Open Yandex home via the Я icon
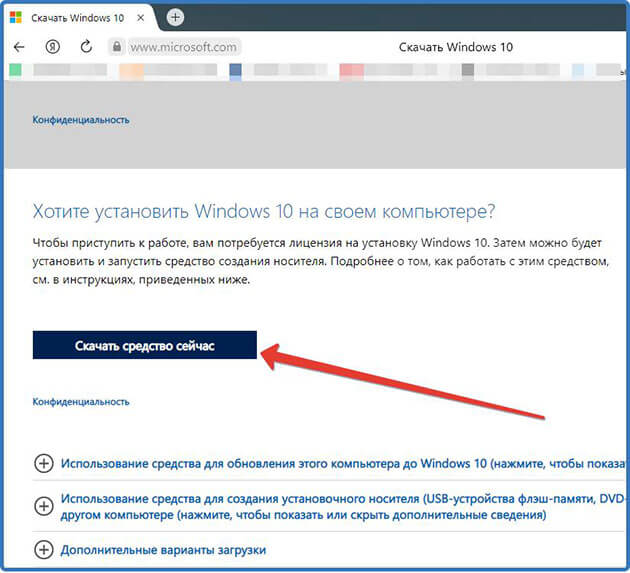This screenshot has height=573, width=630. [53, 47]
